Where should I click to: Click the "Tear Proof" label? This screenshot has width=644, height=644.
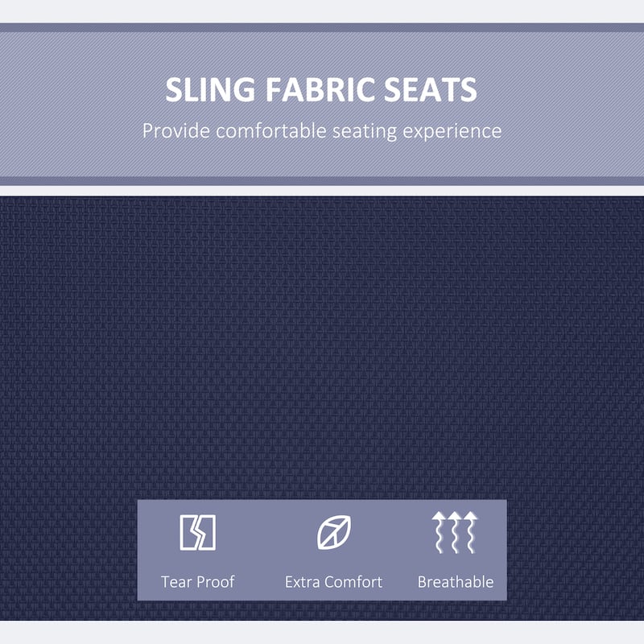tap(197, 581)
